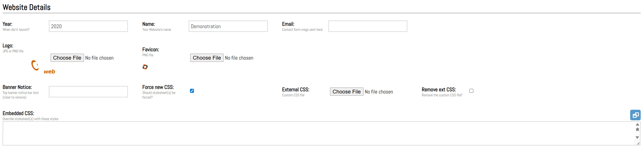Choose a file for the Logo

click(67, 58)
